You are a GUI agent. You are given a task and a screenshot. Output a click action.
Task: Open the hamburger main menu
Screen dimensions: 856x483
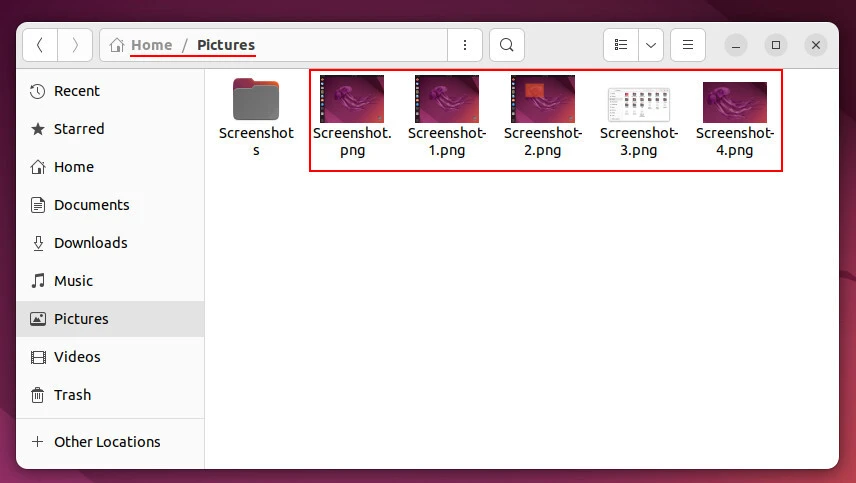point(687,45)
